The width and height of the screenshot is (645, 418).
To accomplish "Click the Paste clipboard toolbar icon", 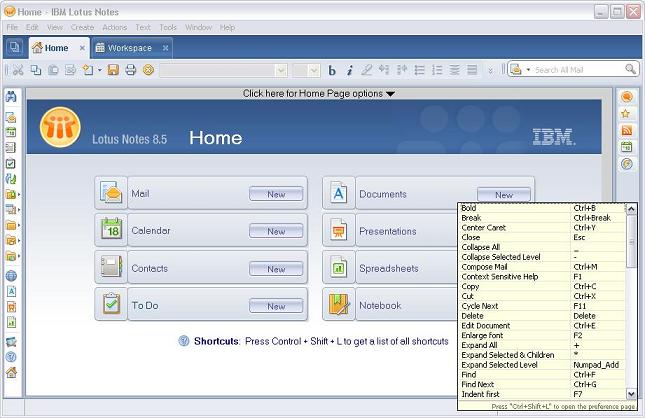I will click(53, 70).
